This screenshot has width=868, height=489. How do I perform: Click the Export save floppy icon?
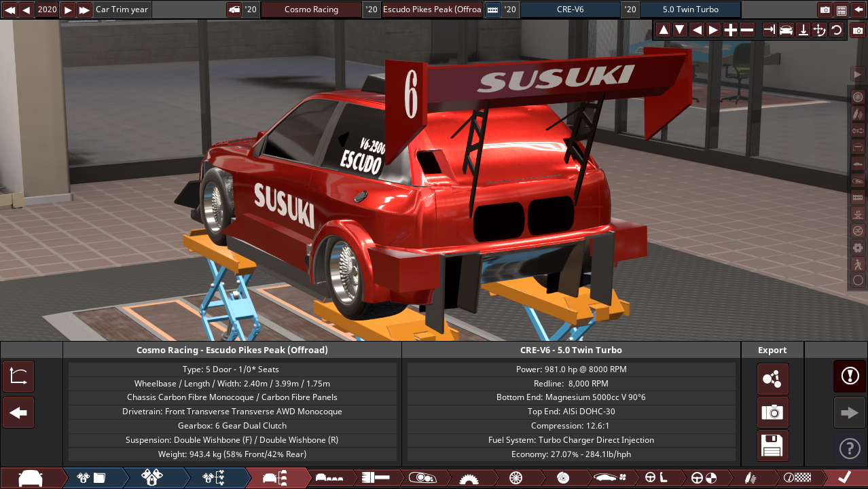point(773,446)
